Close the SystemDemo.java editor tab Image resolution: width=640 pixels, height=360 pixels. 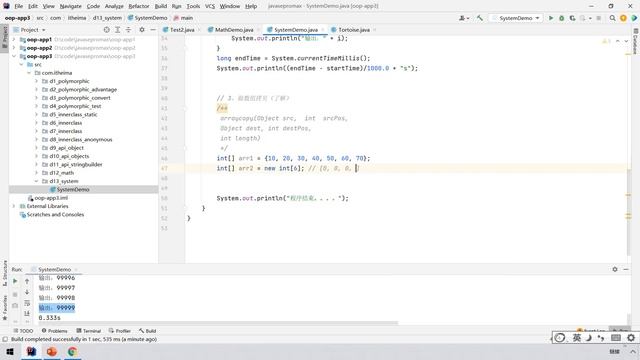(322, 30)
